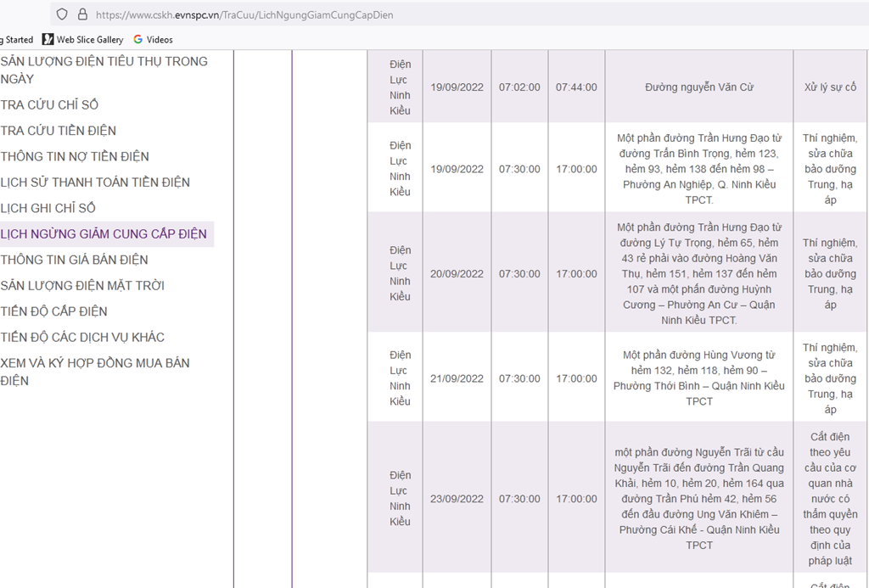
Task: Open TRA CỨU TIỀN ĐIỆN page
Action: pos(59,131)
